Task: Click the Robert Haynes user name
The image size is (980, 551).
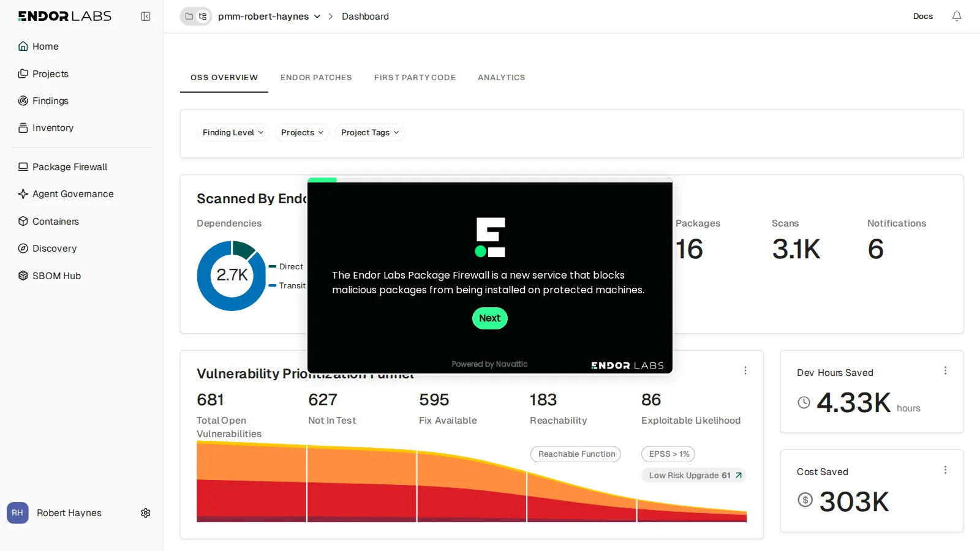Action: [x=69, y=513]
